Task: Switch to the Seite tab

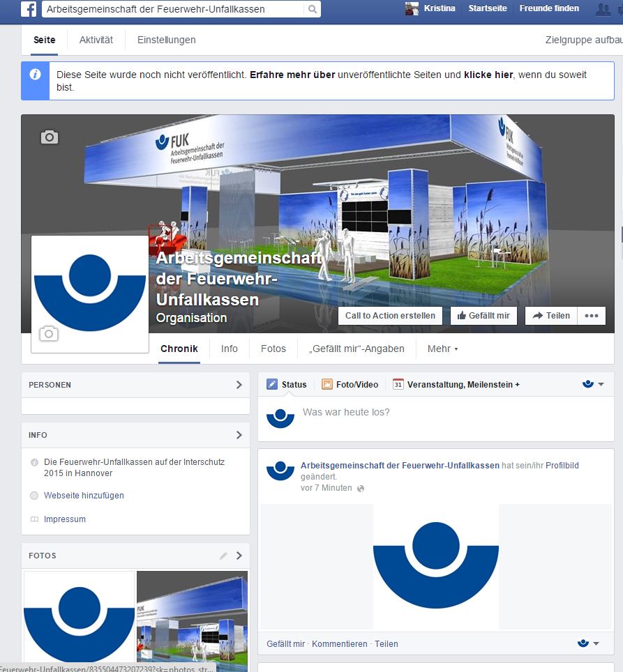Action: (44, 40)
